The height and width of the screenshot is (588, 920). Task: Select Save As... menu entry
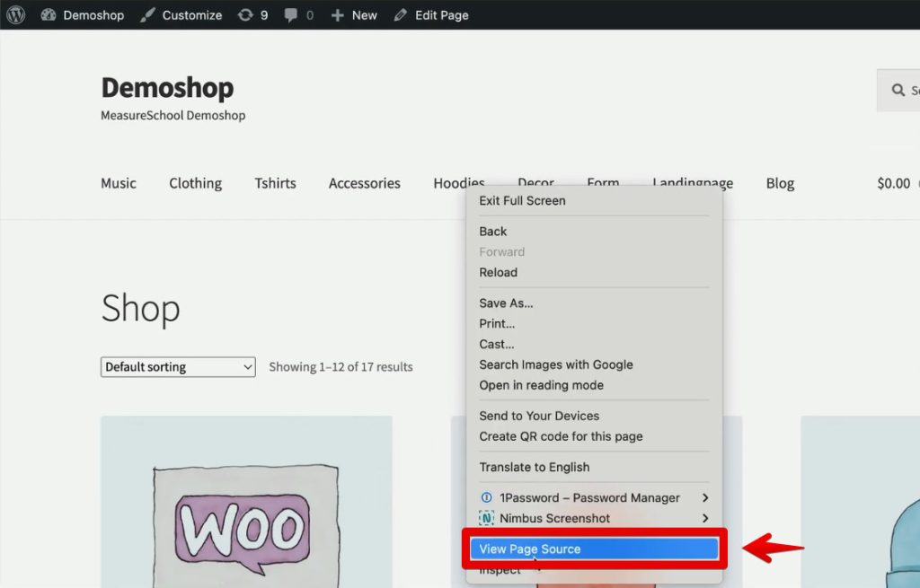(594, 303)
